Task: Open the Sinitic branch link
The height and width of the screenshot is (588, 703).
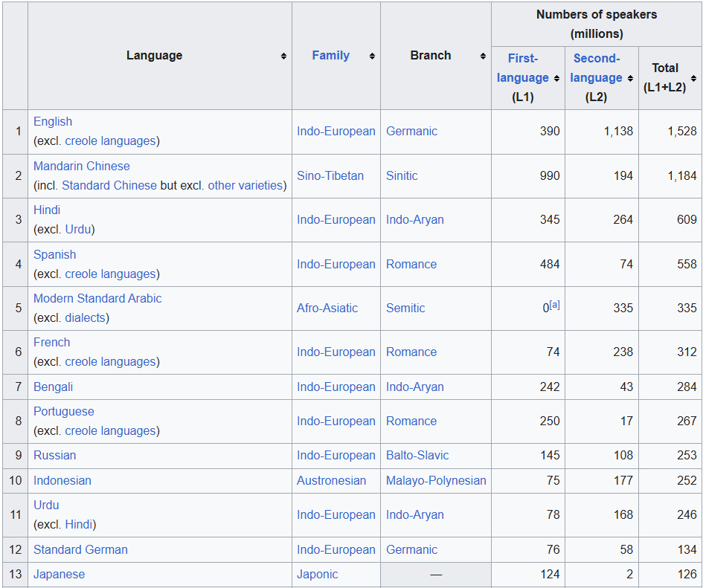Action: point(402,175)
